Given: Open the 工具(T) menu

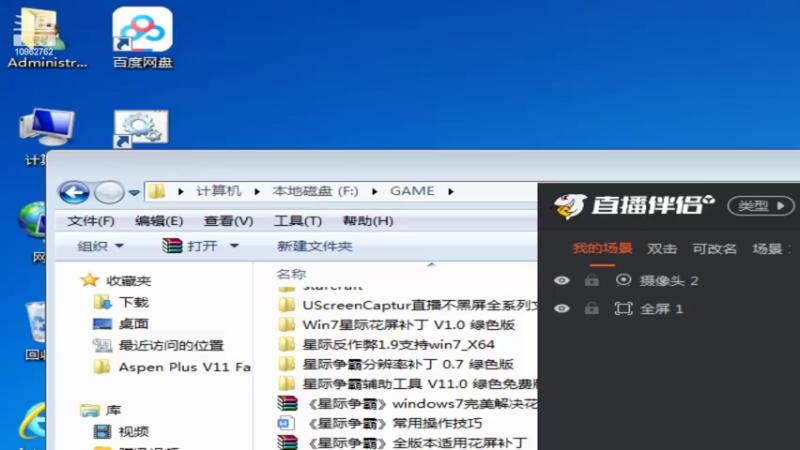Looking at the screenshot, I should pos(297,221).
